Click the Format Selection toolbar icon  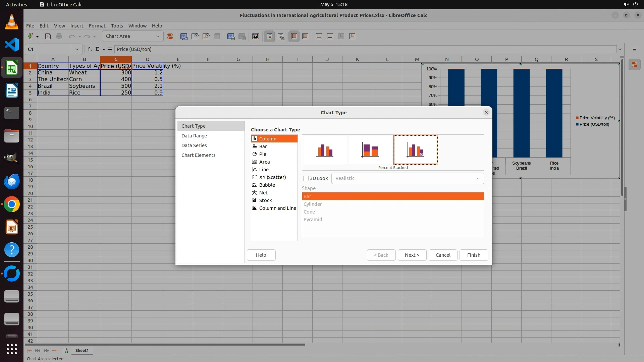[x=170, y=37]
